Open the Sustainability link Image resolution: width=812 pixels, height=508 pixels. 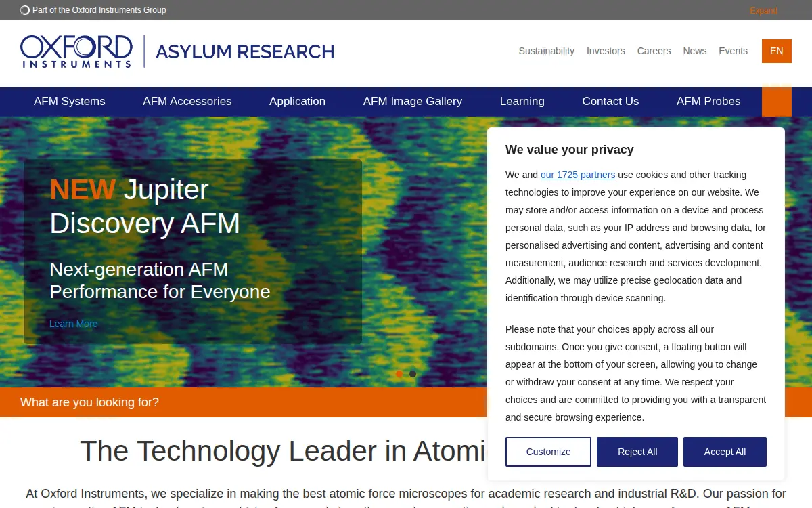[x=546, y=51]
